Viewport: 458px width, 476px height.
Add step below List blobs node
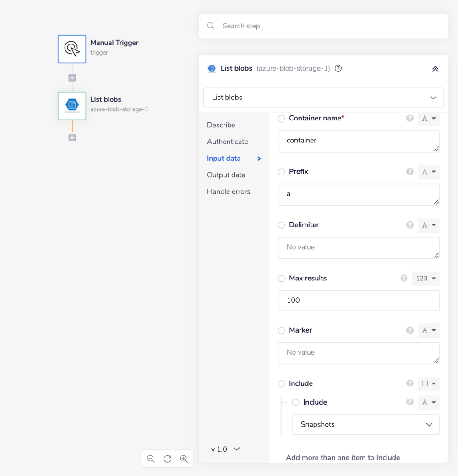(72, 137)
